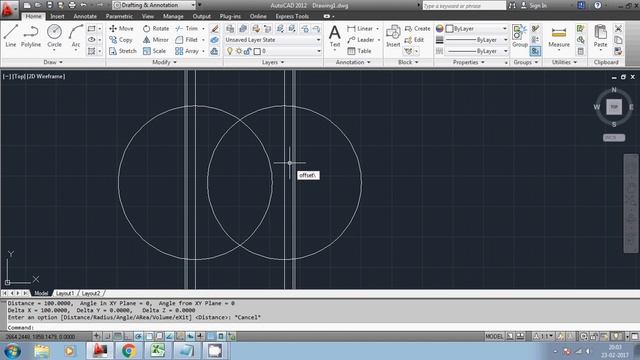Toggle layer on/off lightbulb icon

point(230,51)
